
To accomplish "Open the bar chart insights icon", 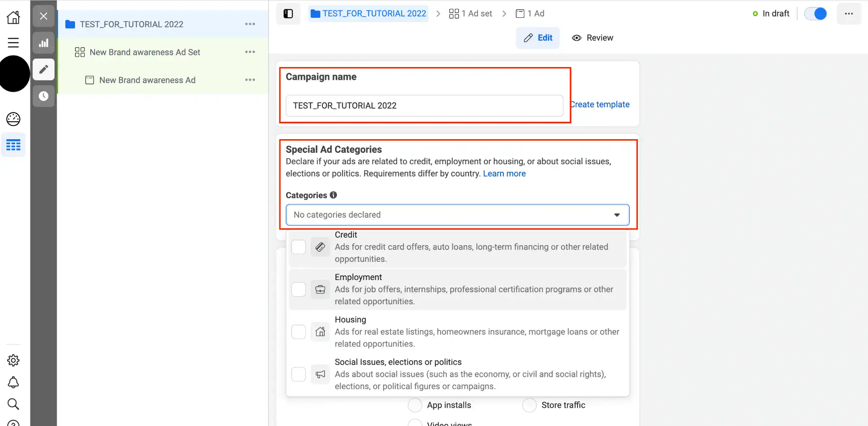I will coord(44,43).
